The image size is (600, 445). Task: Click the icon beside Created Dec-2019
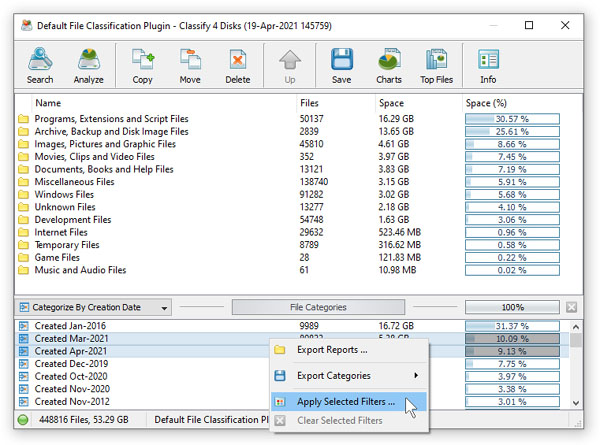pyautogui.click(x=24, y=364)
